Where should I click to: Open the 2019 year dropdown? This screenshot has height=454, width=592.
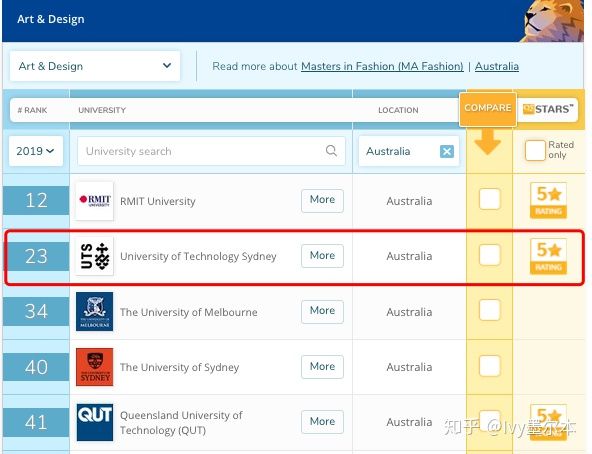[x=35, y=151]
